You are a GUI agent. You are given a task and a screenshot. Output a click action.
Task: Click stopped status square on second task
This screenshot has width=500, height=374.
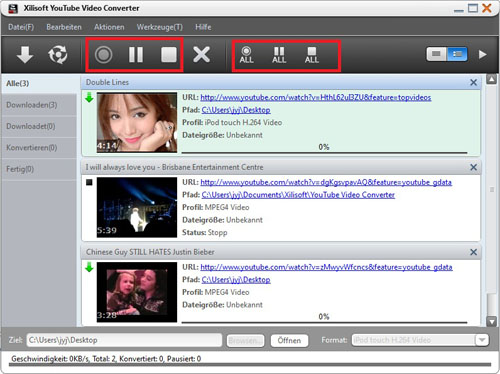[x=89, y=182]
